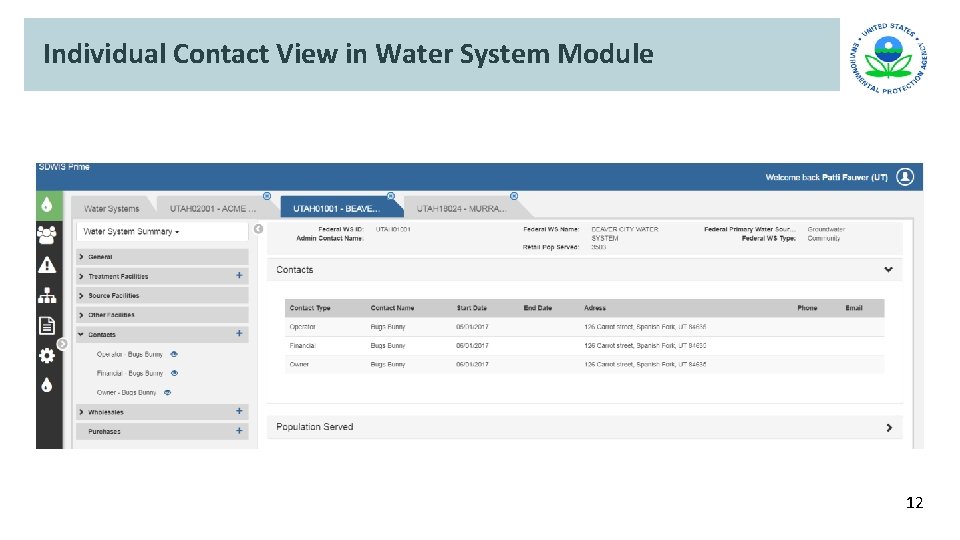Add a new contact with plus icon
Screen dimensions: 960x540
coord(239,334)
